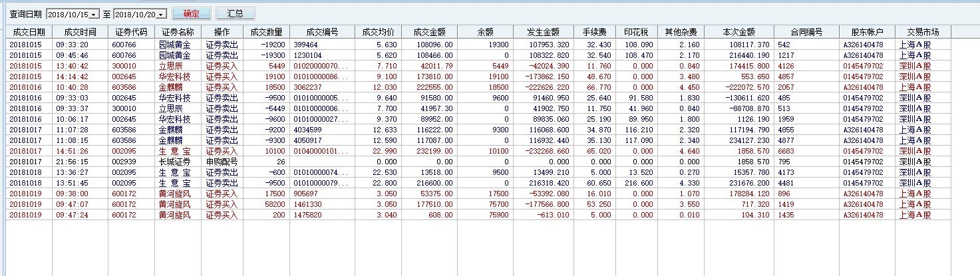Click the 余额 column header
The image size is (980, 276).
pyautogui.click(x=485, y=31)
